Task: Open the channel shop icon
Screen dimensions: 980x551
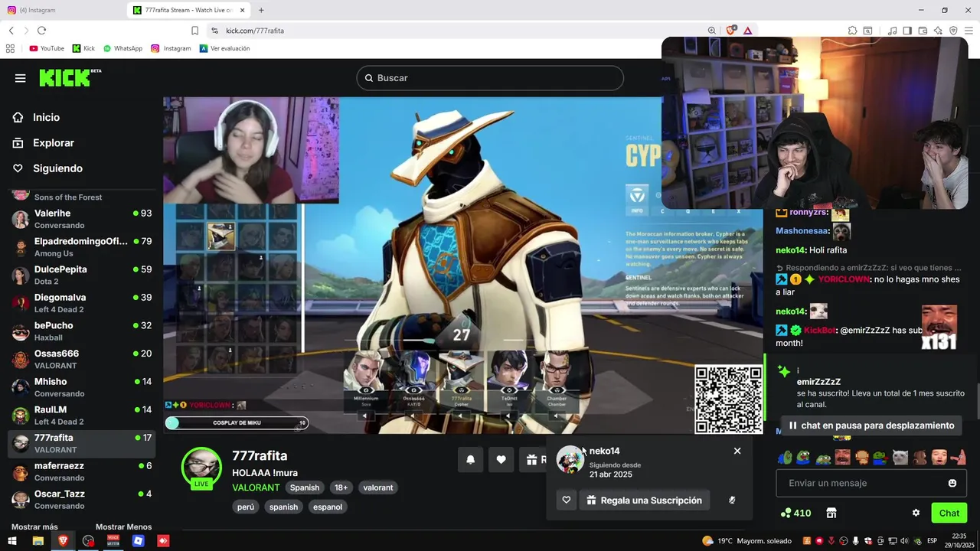Action: tap(831, 513)
